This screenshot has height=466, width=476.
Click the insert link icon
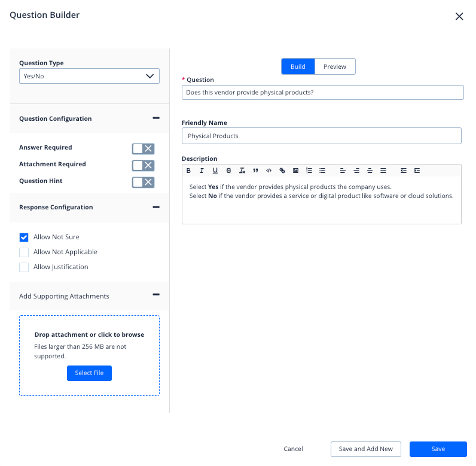(x=282, y=170)
